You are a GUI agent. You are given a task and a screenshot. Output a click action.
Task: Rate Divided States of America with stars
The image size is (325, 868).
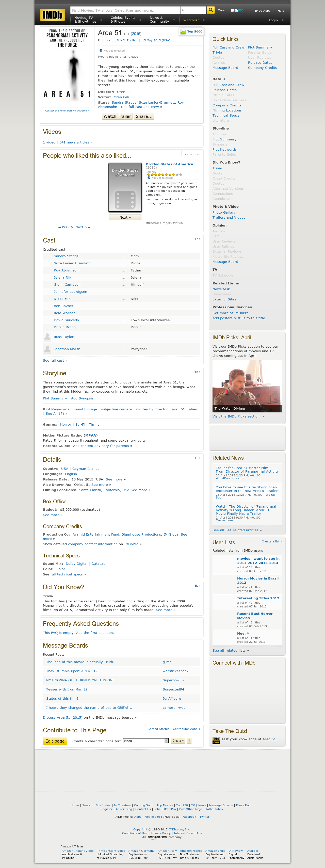(x=165, y=174)
